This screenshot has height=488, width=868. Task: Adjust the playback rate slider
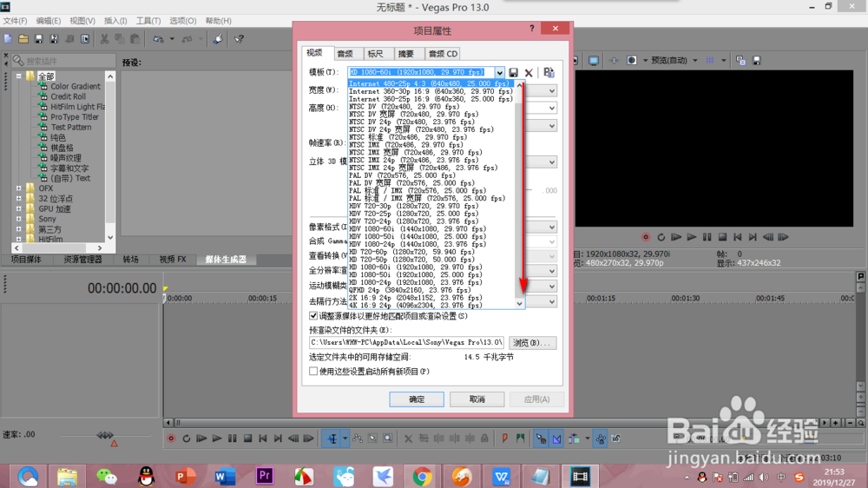105,435
